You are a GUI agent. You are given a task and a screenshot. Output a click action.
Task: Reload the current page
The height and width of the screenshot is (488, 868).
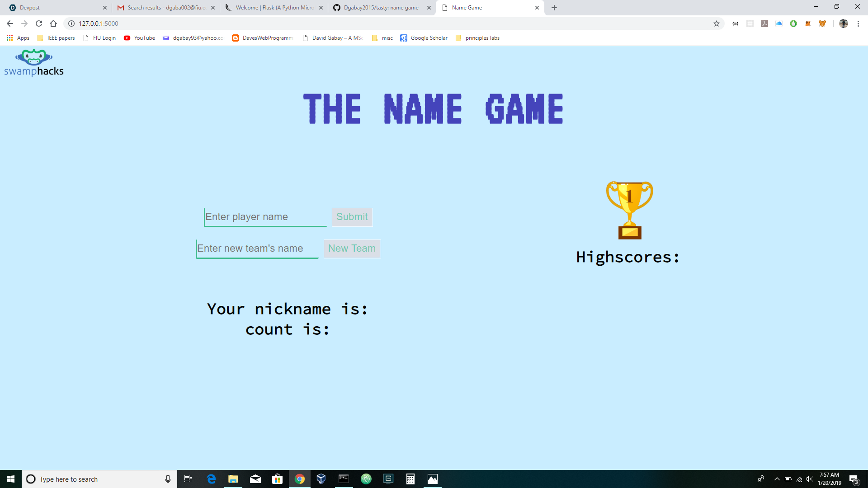[39, 23]
